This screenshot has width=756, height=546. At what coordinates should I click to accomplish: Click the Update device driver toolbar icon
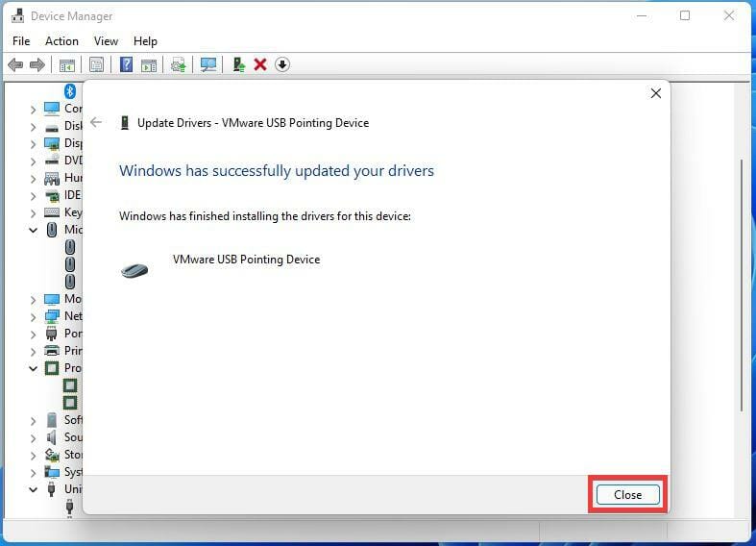coord(179,64)
